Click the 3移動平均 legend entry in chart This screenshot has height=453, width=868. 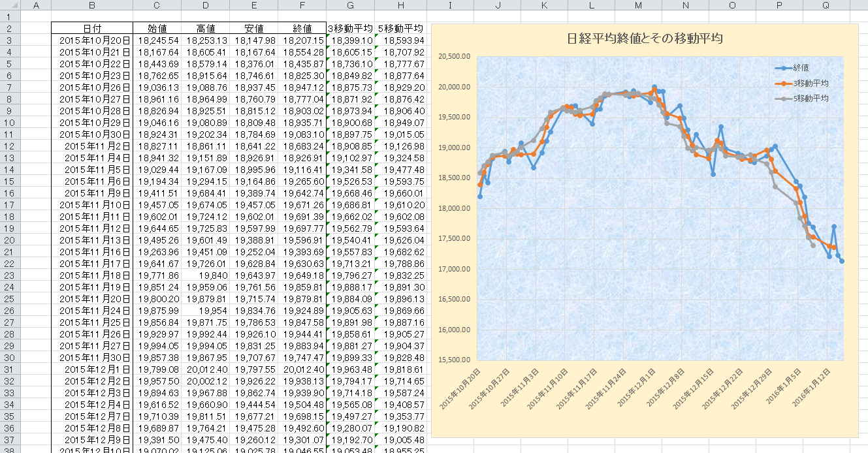pos(801,84)
